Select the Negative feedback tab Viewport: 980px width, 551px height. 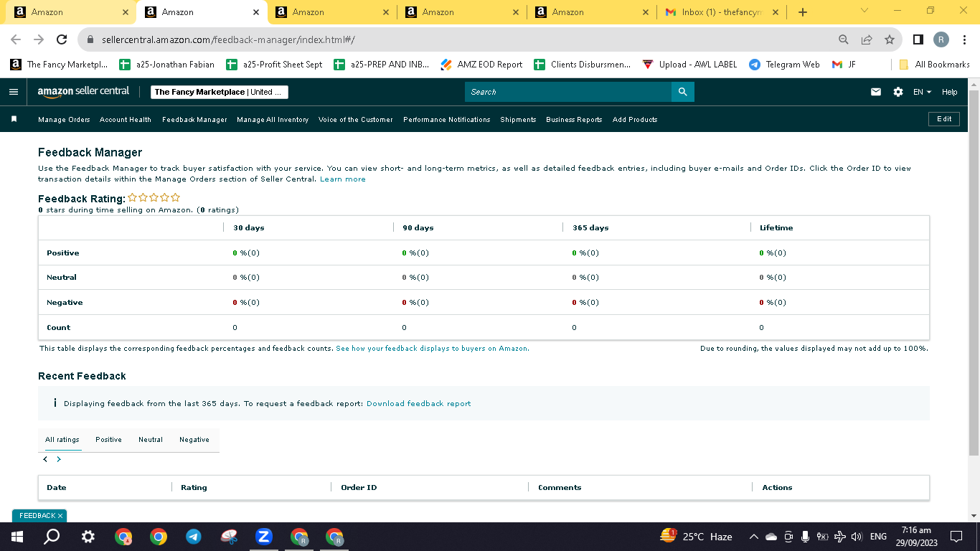click(194, 440)
